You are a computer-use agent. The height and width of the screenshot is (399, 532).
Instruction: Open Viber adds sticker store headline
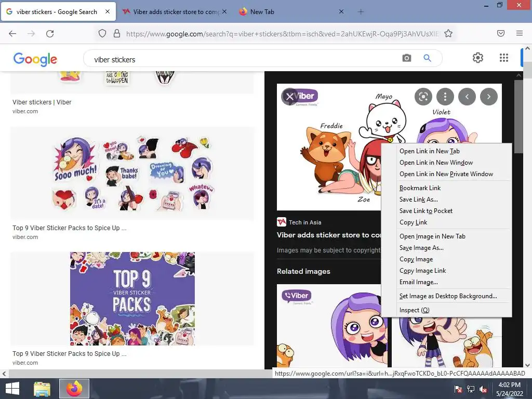[329, 235]
